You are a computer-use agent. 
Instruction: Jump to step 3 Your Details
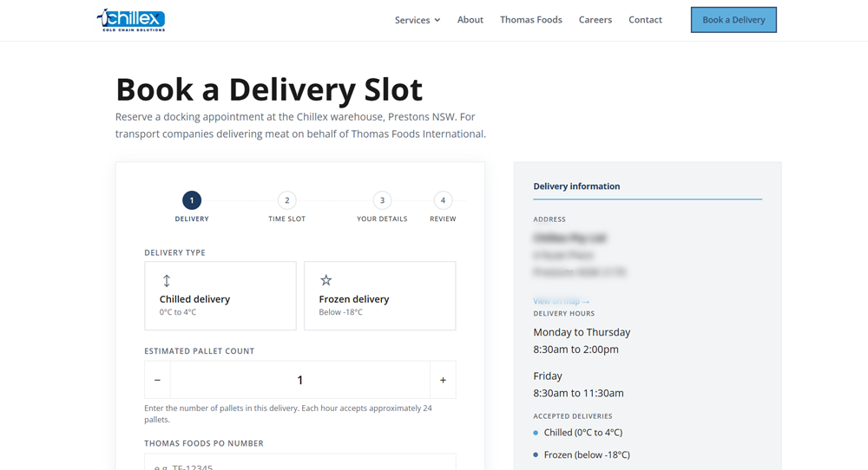pyautogui.click(x=382, y=200)
